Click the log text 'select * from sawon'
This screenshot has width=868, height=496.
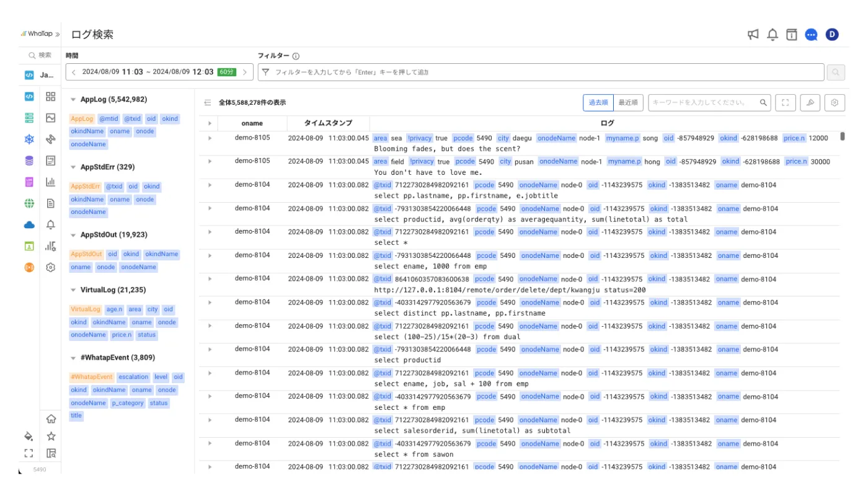[414, 454]
